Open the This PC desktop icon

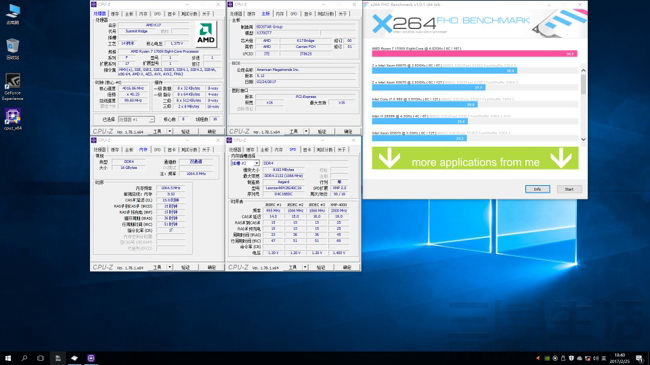(13, 14)
